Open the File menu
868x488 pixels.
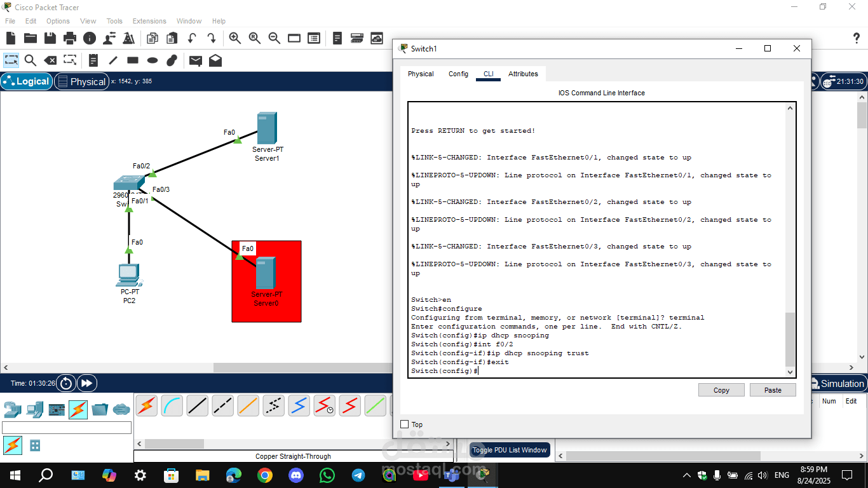pos(10,21)
